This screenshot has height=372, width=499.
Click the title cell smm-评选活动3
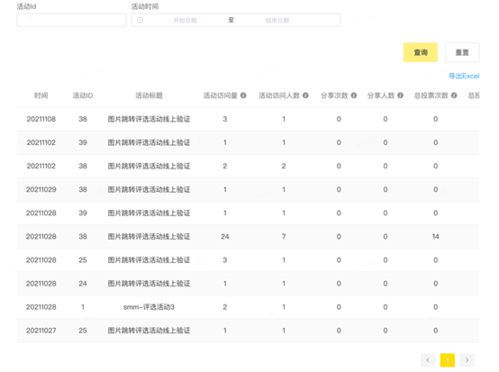149,307
